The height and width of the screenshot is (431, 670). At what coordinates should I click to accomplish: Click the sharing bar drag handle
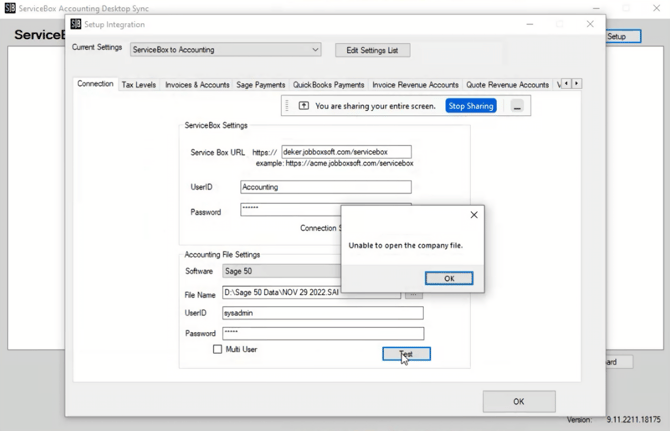click(x=287, y=106)
